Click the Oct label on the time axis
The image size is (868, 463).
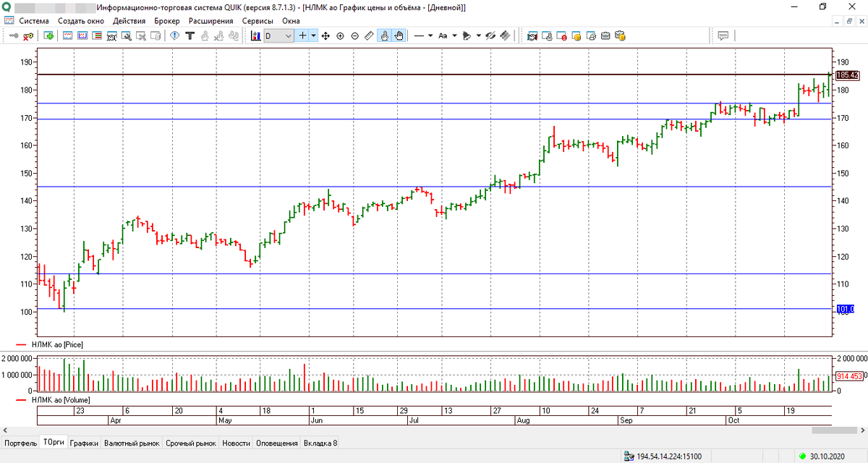733,420
